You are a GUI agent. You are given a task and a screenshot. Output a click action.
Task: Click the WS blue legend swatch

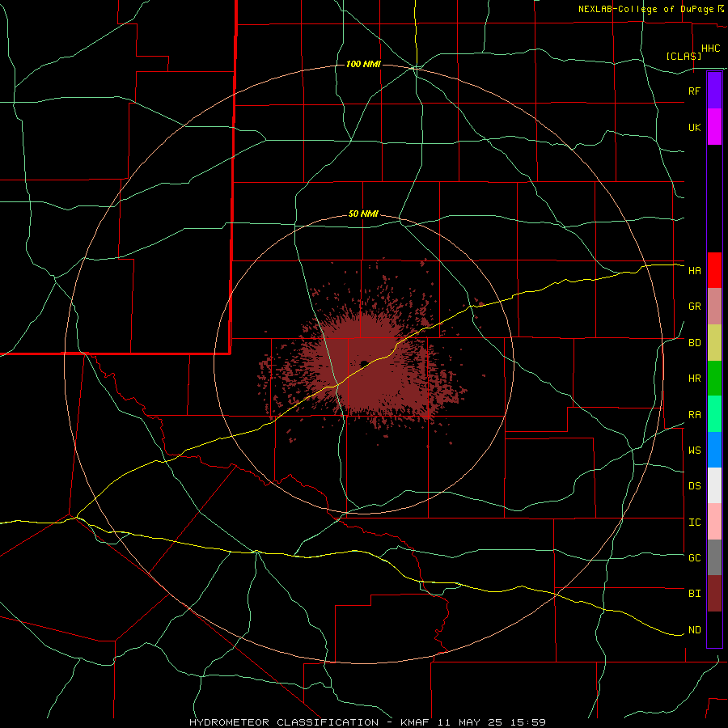(x=714, y=450)
